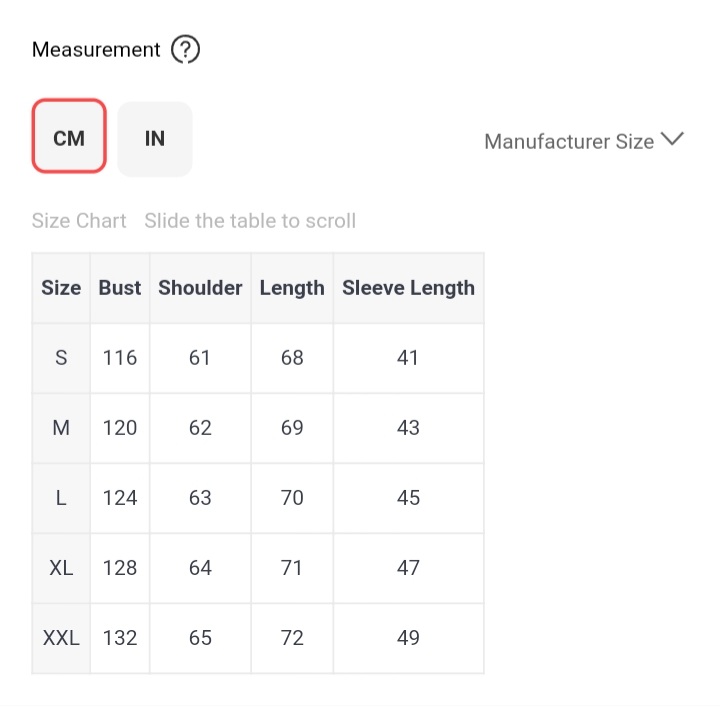Click the measurement help question mark icon
This screenshot has width=720, height=721.
click(185, 50)
